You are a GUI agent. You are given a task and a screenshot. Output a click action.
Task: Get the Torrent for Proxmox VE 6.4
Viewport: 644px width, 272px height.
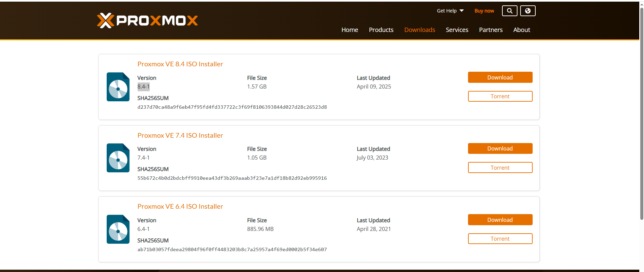coord(500,239)
